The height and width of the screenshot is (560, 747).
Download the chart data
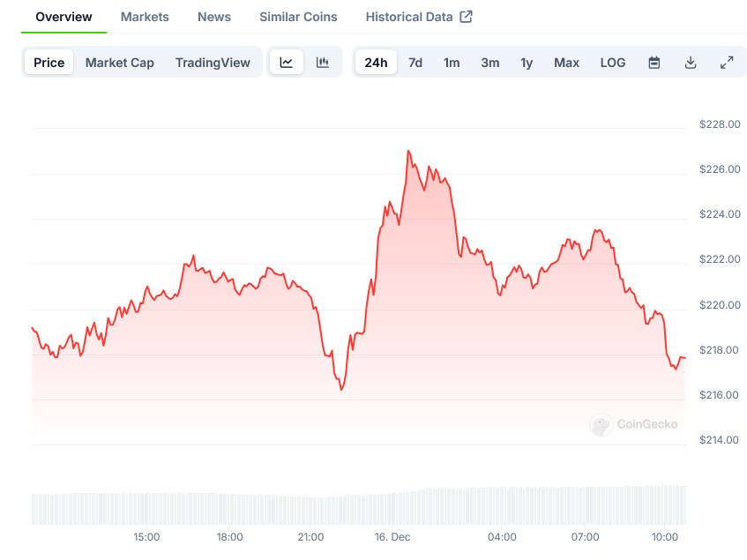pos(691,63)
